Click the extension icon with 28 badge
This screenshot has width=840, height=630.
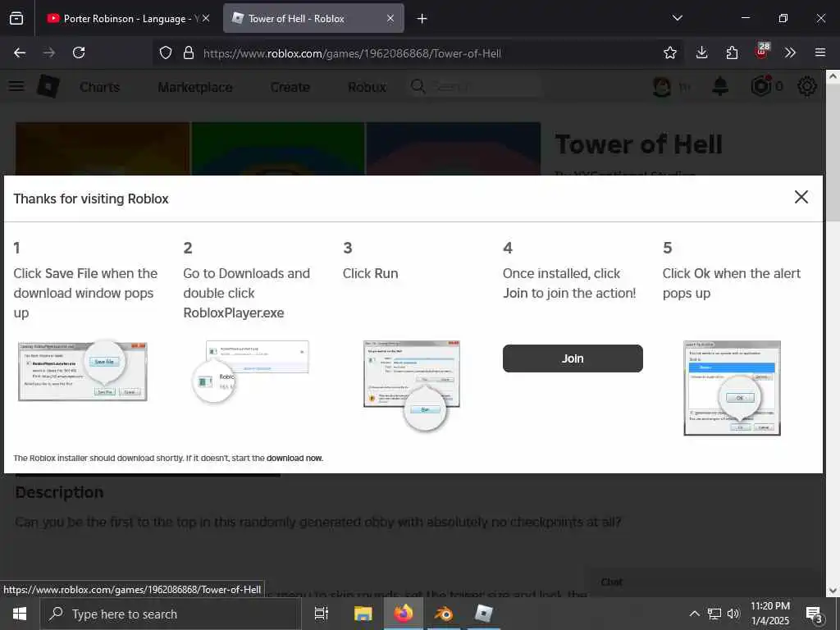tap(762, 52)
